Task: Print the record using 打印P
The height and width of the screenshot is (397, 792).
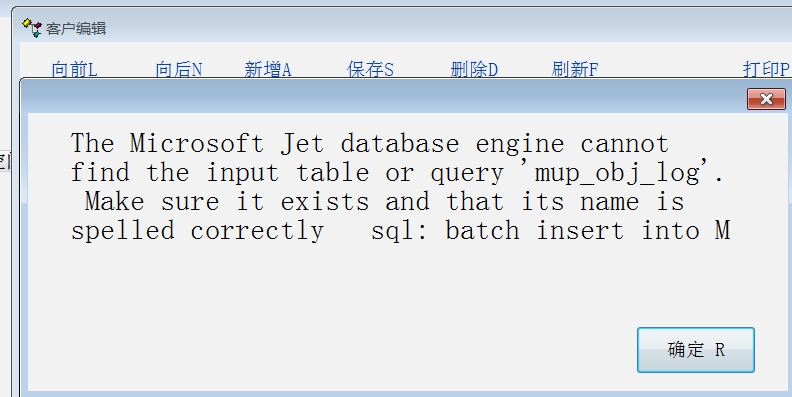Action: [766, 69]
